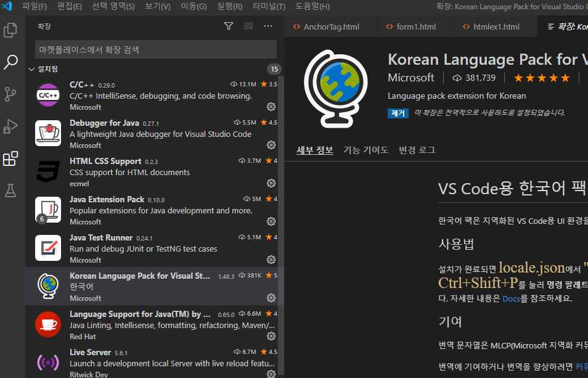Open the Explorer view in activity bar
Image resolution: width=588 pixels, height=378 pixels.
click(10, 30)
